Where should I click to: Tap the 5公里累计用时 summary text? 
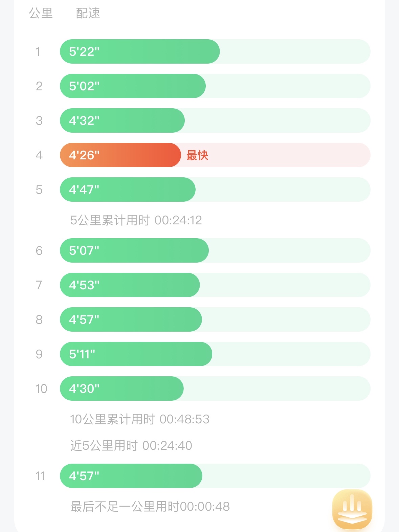click(x=136, y=220)
